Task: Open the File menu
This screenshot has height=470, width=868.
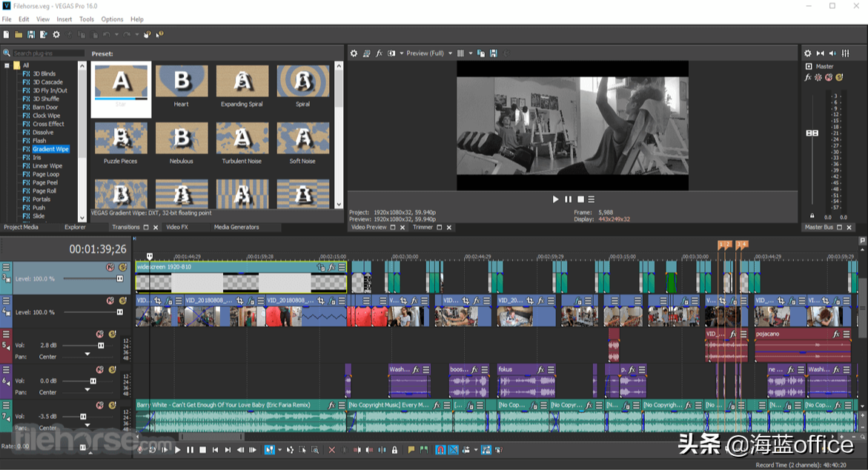Action: point(7,19)
